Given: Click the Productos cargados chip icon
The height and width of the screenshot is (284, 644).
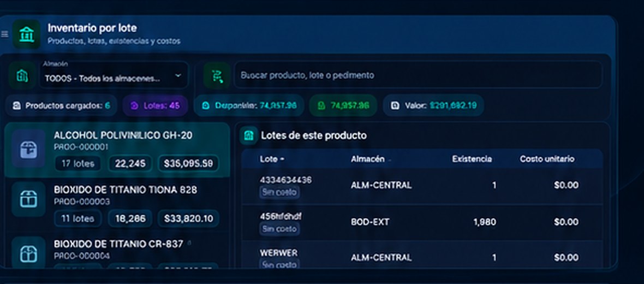Looking at the screenshot, I should pos(16,106).
